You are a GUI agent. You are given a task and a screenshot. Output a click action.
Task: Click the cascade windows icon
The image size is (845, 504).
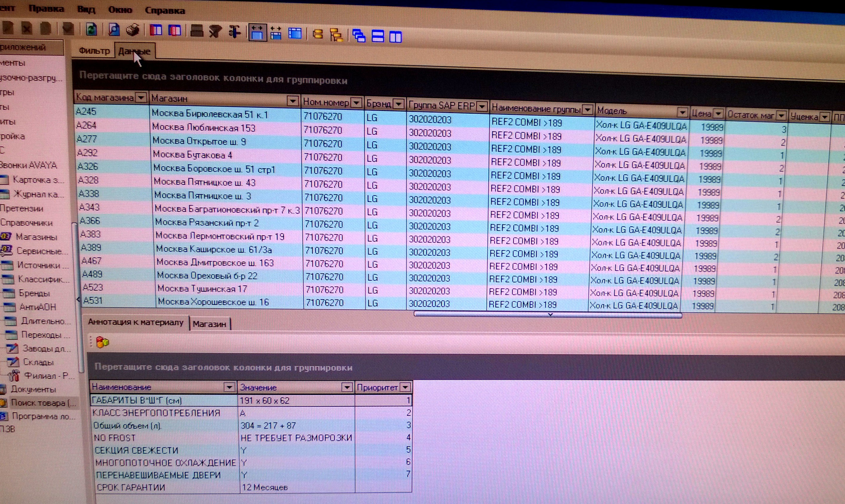(x=359, y=36)
